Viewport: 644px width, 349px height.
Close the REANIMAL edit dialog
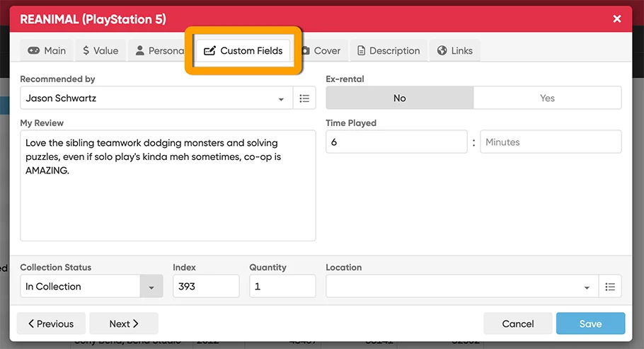(x=617, y=19)
